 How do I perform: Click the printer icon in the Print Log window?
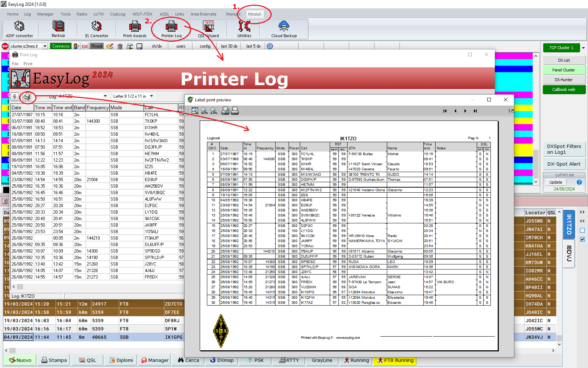[x=28, y=97]
